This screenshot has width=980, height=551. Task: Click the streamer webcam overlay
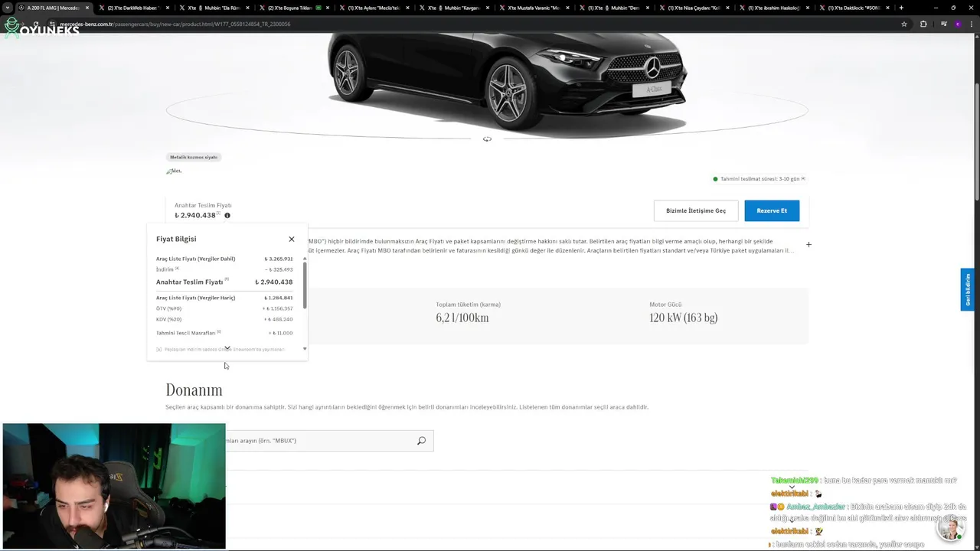click(114, 486)
